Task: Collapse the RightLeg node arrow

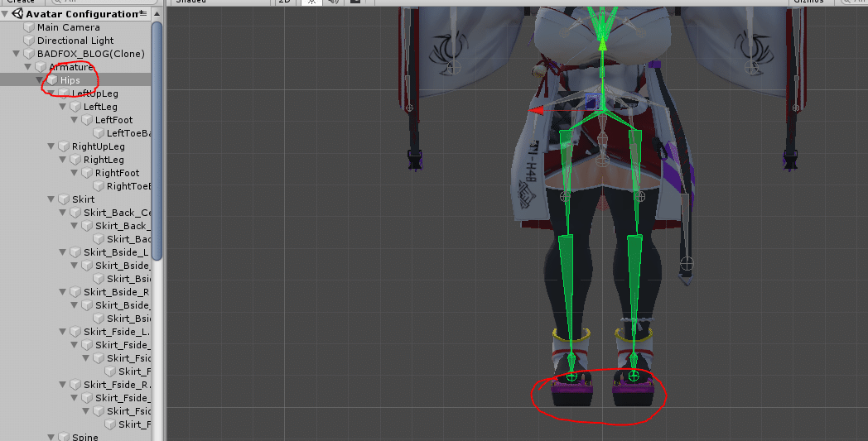Action: click(63, 160)
